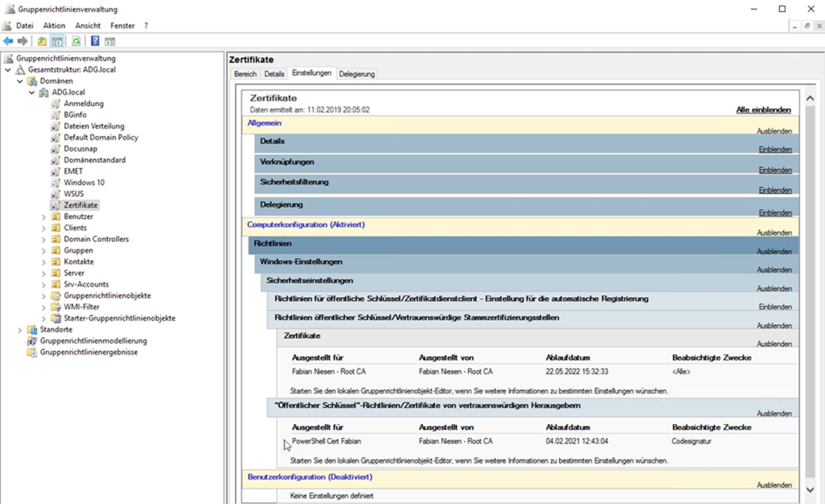Click the Codesignatur purpose value
The image size is (825, 504).
pos(691,441)
